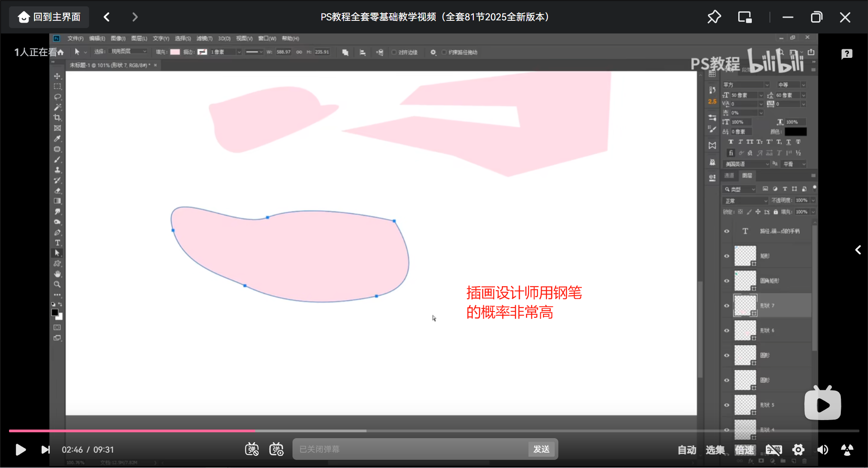The image size is (868, 468).
Task: Hide the text layer via eye icon
Action: pos(727,231)
